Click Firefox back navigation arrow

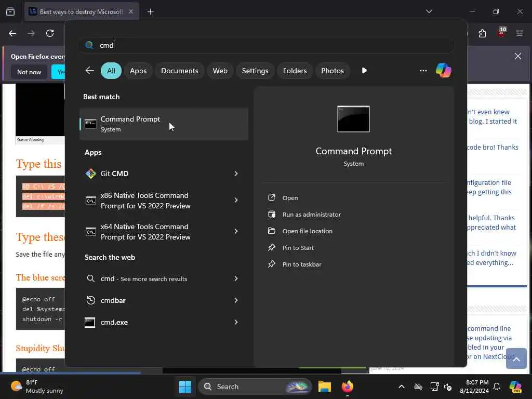tap(12, 33)
